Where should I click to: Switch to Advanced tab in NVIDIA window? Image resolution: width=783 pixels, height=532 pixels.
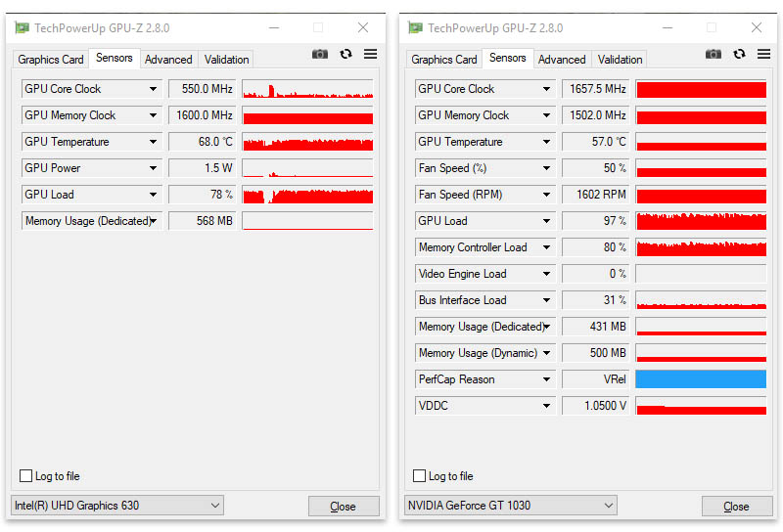point(562,60)
